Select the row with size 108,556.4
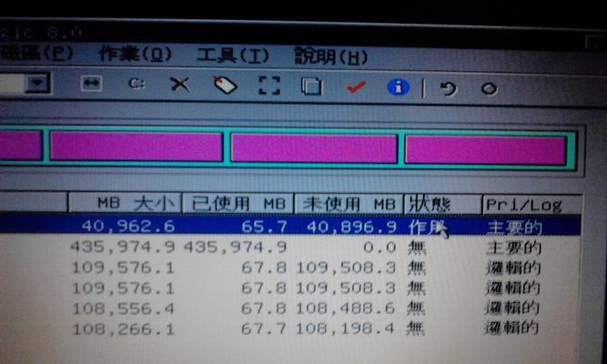Viewport: 607px width, 364px height. tap(289, 308)
